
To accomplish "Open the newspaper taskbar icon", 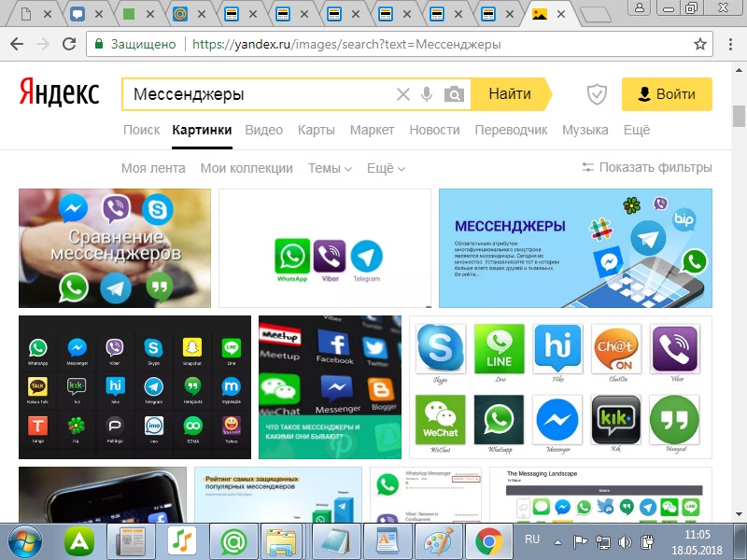I will pyautogui.click(x=131, y=542).
